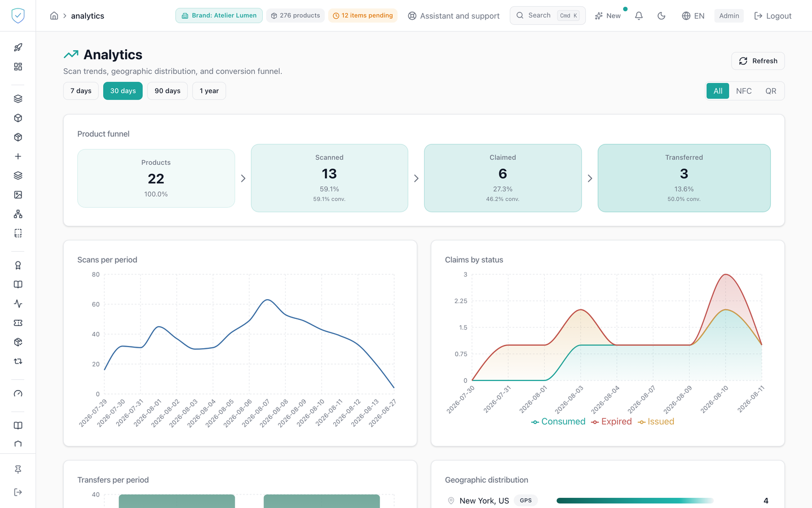Click the "Product funnel" heading
This screenshot has width=812, height=508.
pyautogui.click(x=103, y=134)
